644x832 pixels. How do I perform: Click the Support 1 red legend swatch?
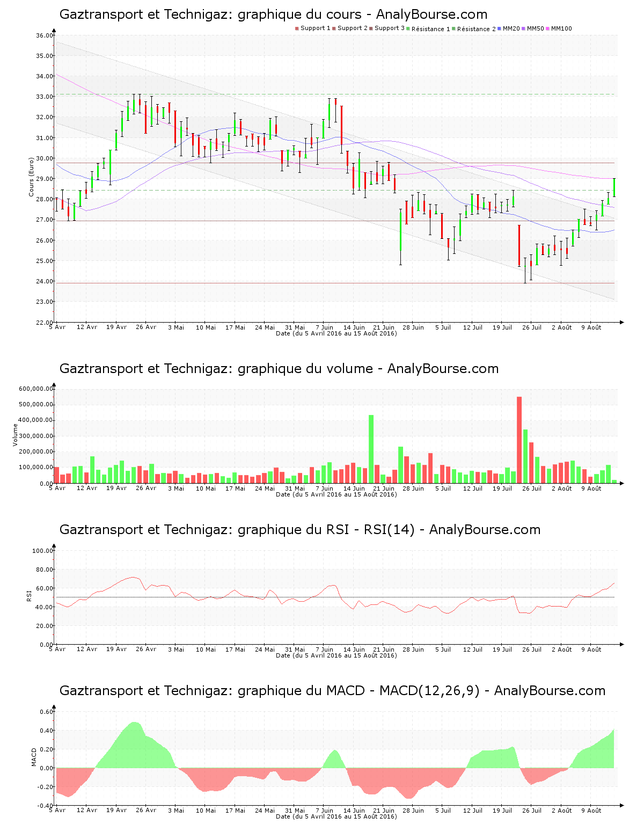(297, 28)
